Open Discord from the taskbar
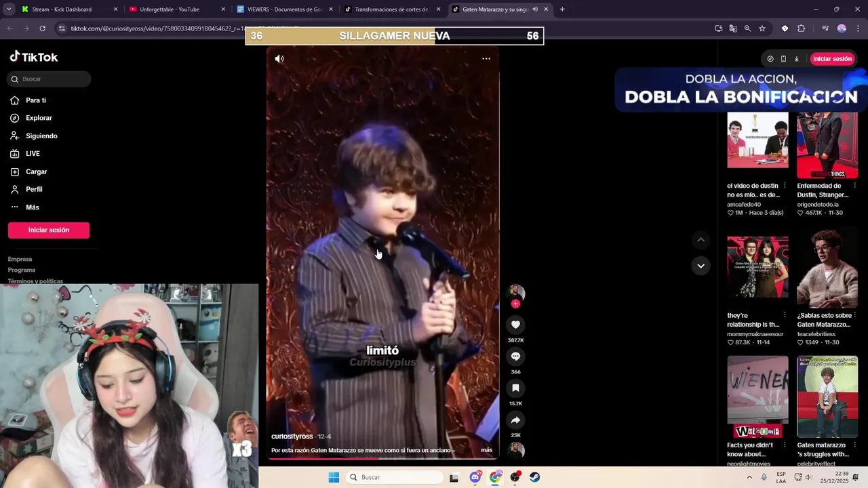 475,477
